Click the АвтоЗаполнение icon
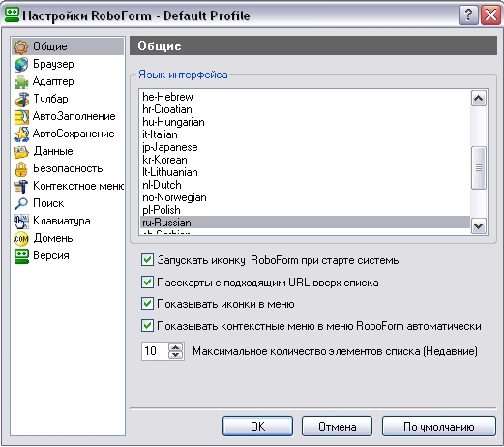The height and width of the screenshot is (447, 504). point(21,117)
